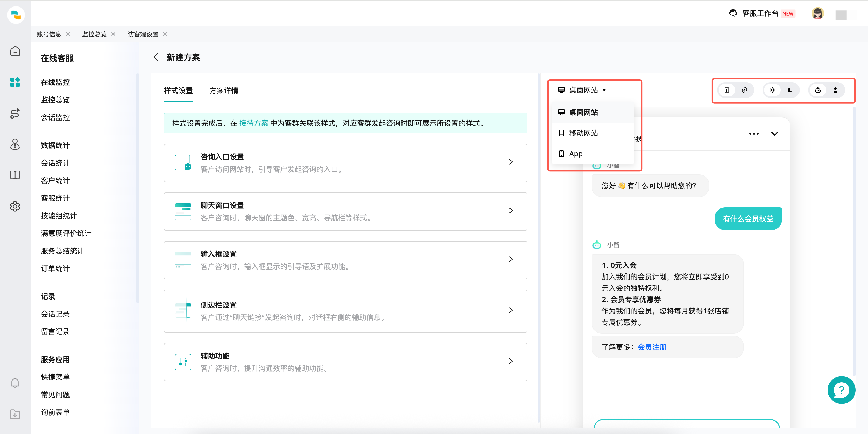Select the workbench grid icon in sidebar
This screenshot has height=434, width=868.
pyautogui.click(x=15, y=82)
